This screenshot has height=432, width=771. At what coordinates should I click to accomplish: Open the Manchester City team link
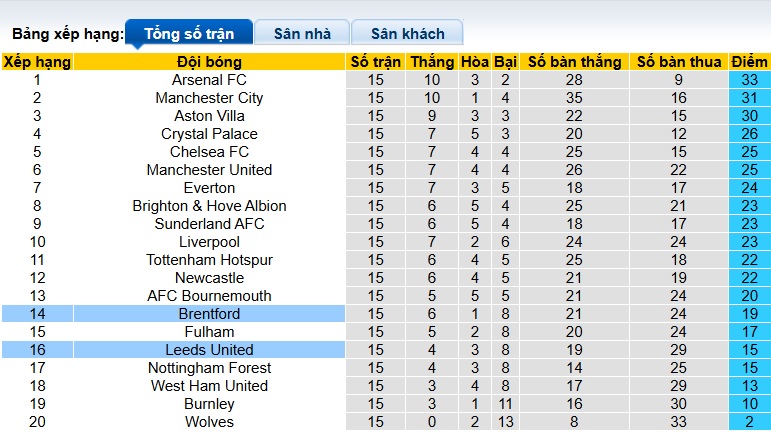click(x=209, y=98)
